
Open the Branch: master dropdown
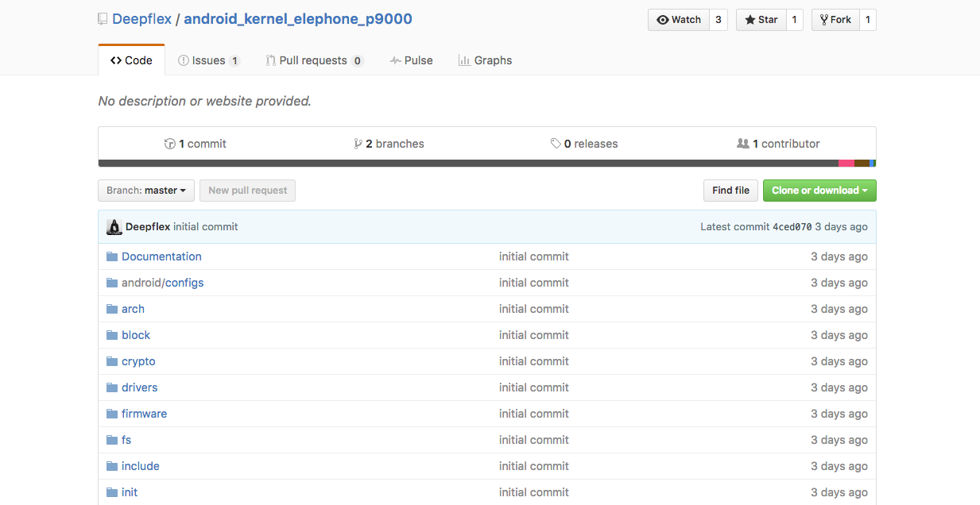pyautogui.click(x=146, y=191)
